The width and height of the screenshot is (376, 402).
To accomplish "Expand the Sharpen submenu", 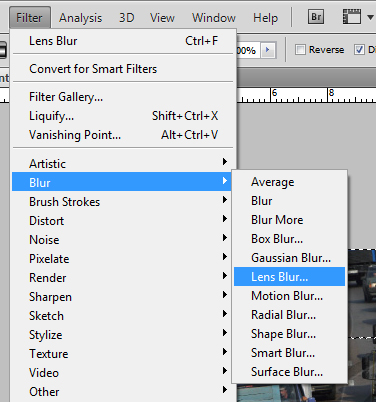I will [x=122, y=297].
